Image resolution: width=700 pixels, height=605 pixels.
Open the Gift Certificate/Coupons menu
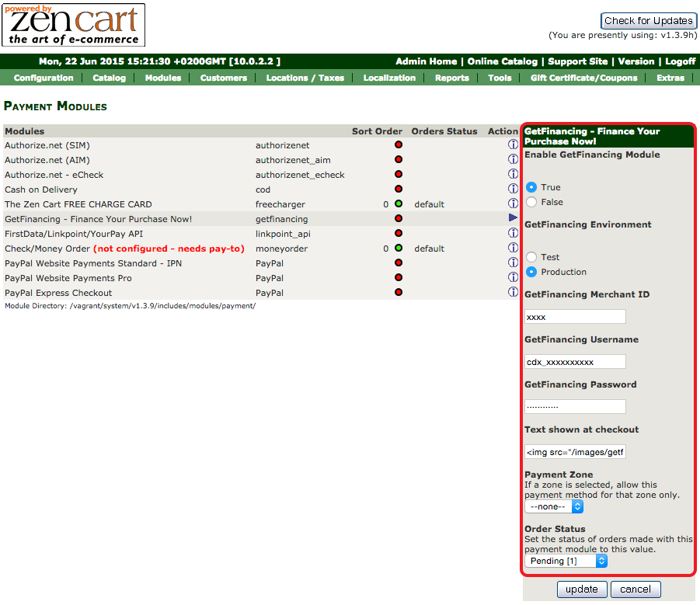(584, 78)
